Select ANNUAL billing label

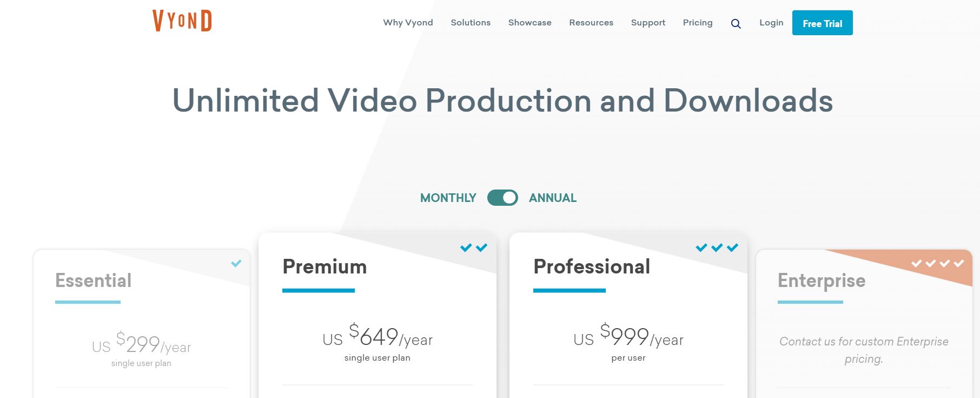point(553,198)
